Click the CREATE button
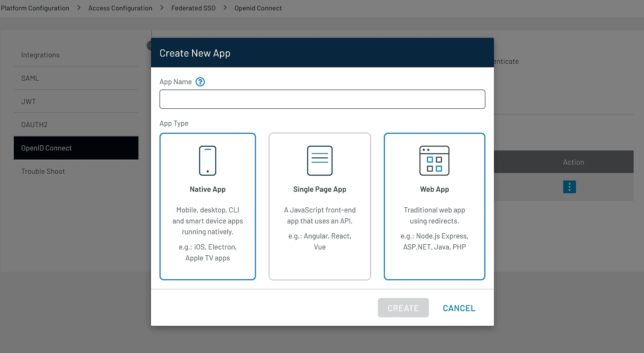 coord(403,308)
